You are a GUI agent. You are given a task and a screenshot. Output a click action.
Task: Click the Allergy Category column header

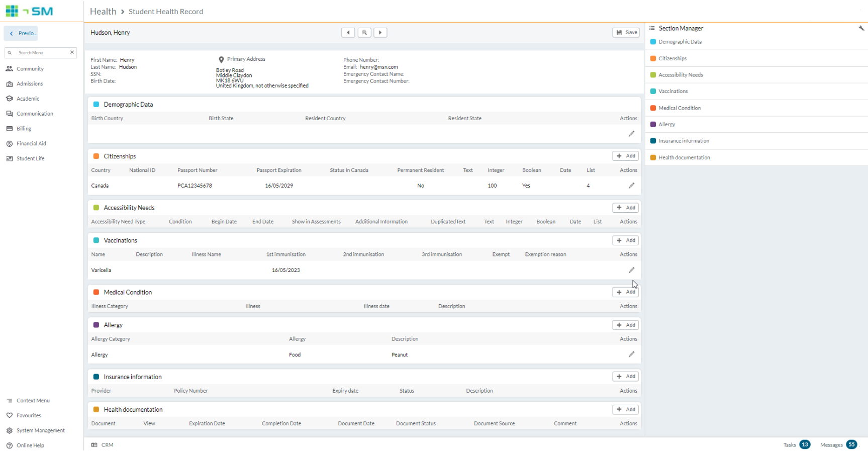click(x=111, y=339)
